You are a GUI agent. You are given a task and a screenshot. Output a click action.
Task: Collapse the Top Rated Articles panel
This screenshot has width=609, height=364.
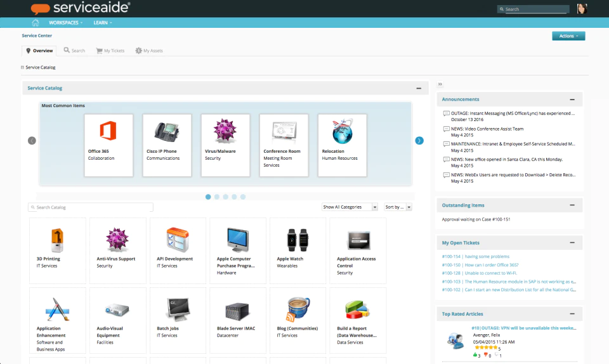tap(572, 314)
